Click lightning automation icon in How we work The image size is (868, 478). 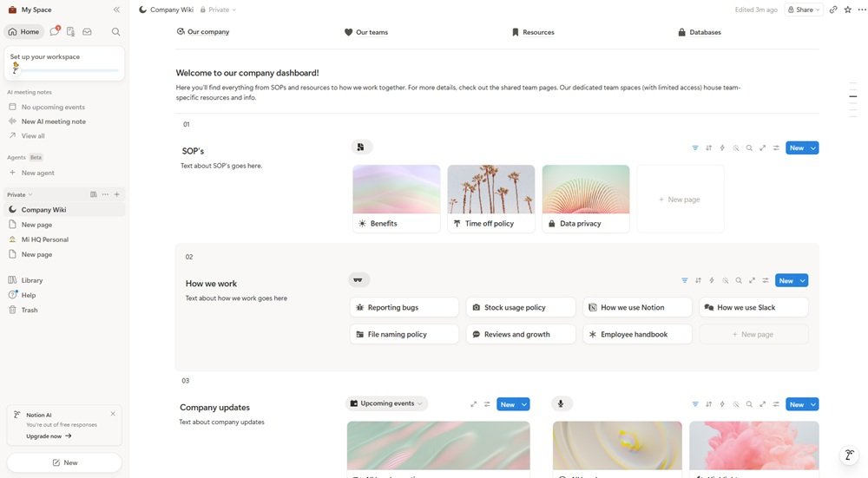tap(712, 281)
